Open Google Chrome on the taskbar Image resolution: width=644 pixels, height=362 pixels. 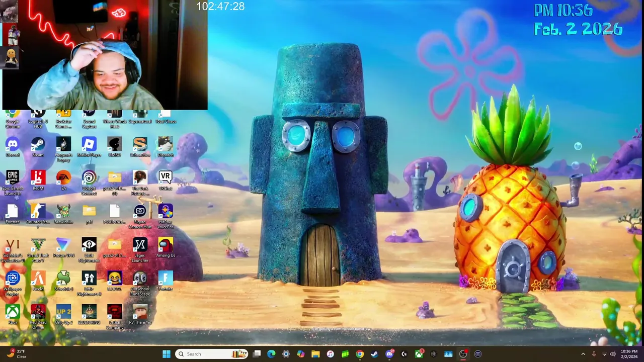(360, 354)
